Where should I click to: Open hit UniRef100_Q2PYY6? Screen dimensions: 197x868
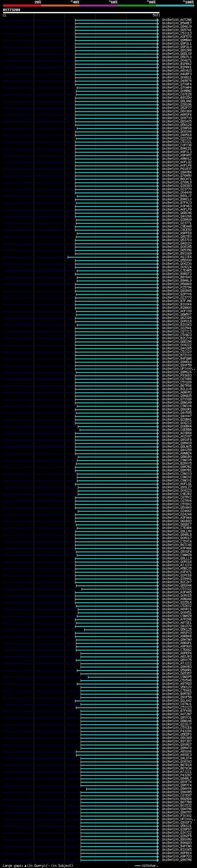(176, 294)
